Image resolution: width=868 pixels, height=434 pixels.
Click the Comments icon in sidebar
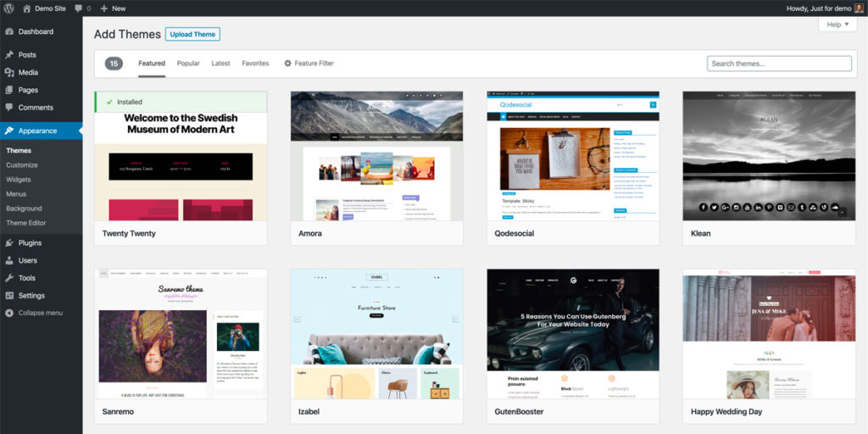(8, 108)
